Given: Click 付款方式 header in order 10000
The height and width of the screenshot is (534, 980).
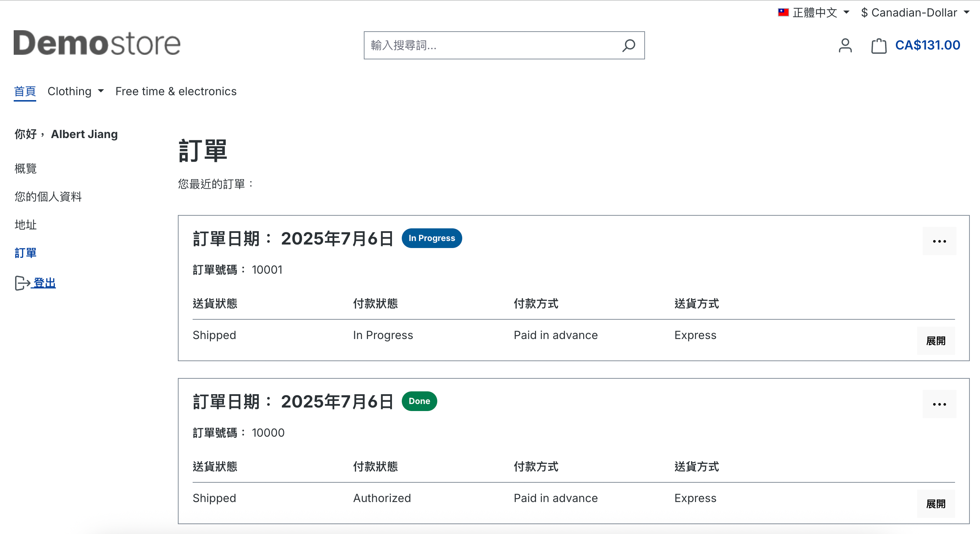Looking at the screenshot, I should coord(536,466).
